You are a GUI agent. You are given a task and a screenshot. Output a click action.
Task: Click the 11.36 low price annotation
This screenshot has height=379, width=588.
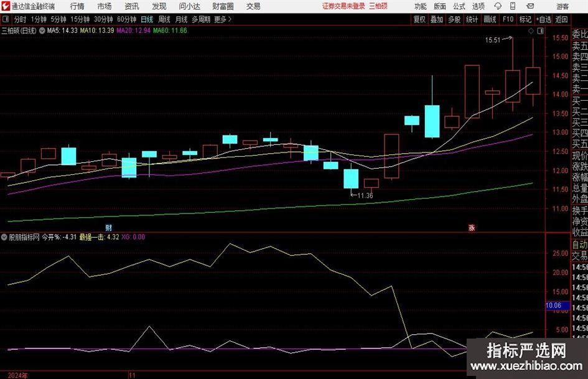pyautogui.click(x=365, y=195)
